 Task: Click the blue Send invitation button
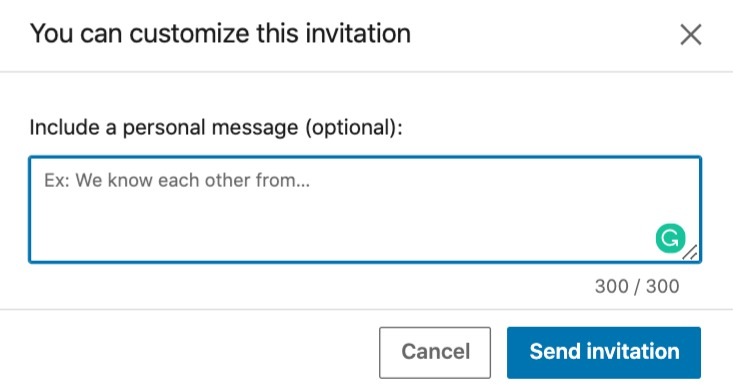click(604, 352)
